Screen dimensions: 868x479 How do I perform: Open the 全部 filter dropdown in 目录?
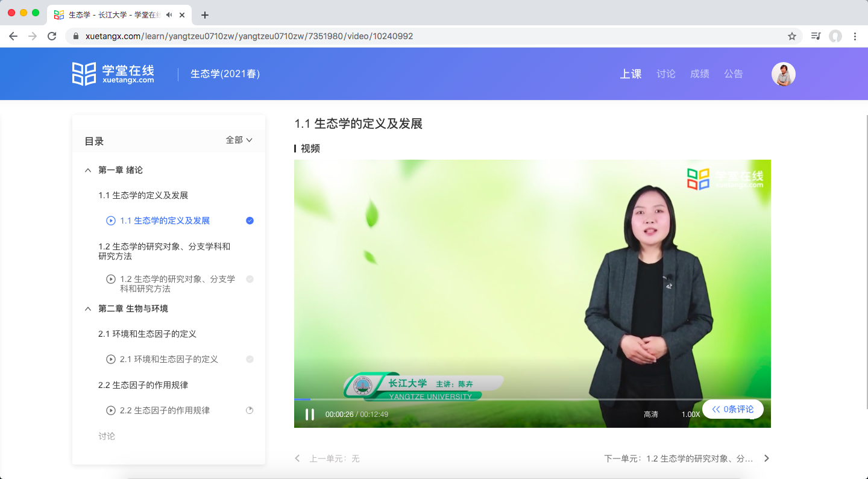[x=239, y=140]
